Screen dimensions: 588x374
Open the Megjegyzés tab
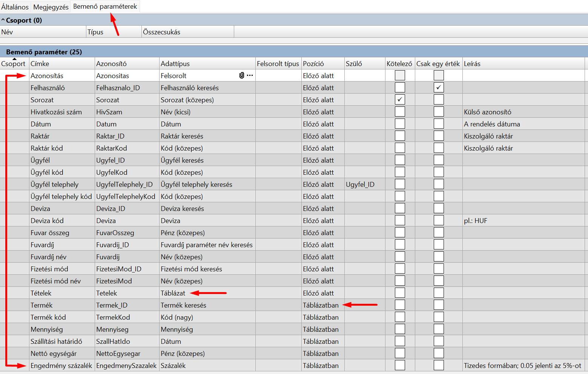click(x=51, y=7)
